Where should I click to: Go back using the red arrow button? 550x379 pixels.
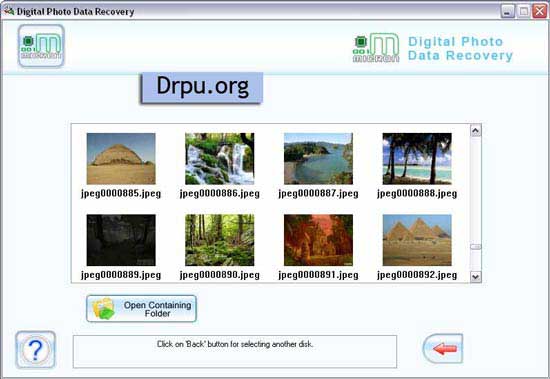point(443,348)
